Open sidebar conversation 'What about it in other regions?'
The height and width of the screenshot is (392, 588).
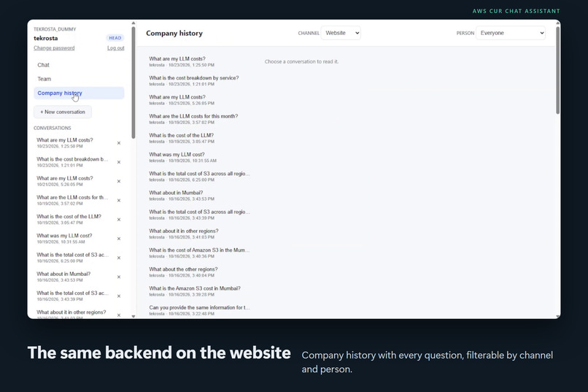[73, 315]
